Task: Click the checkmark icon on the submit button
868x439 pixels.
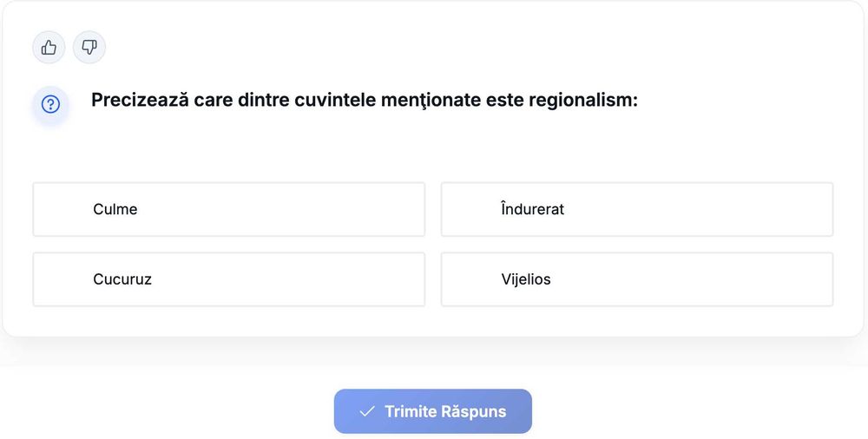Action: click(367, 411)
